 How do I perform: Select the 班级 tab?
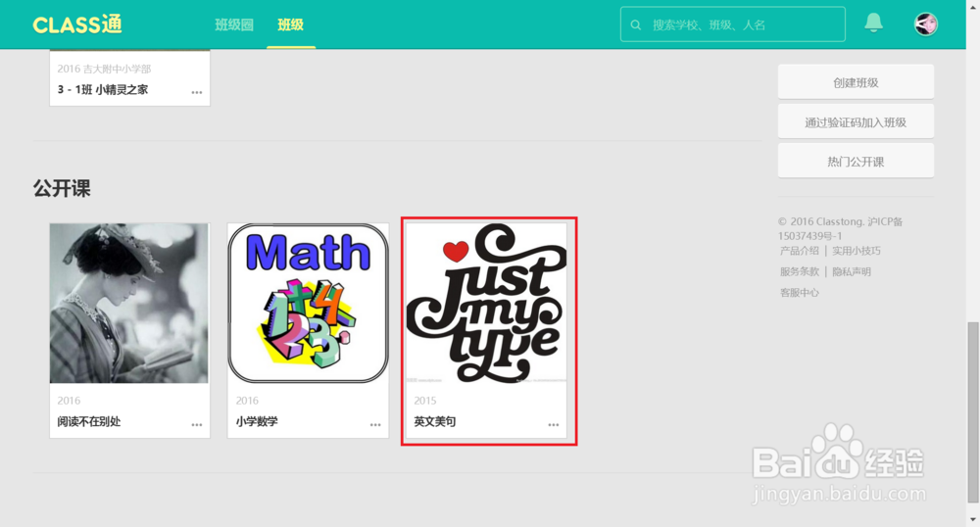291,24
